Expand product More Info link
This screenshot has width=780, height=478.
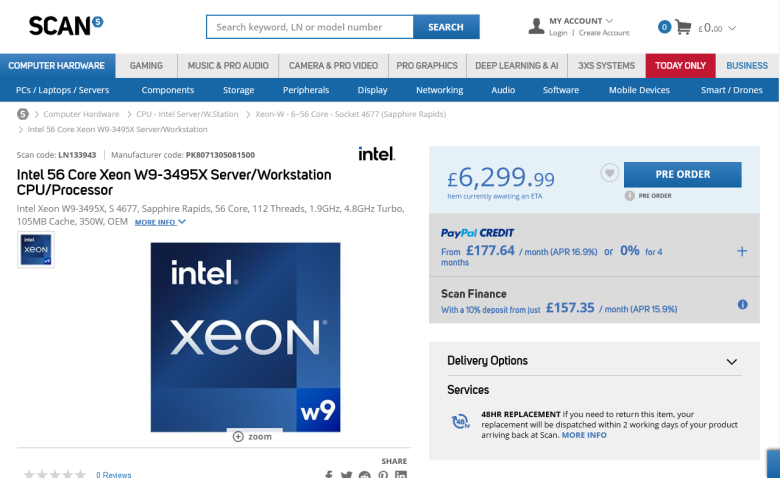[x=160, y=222]
